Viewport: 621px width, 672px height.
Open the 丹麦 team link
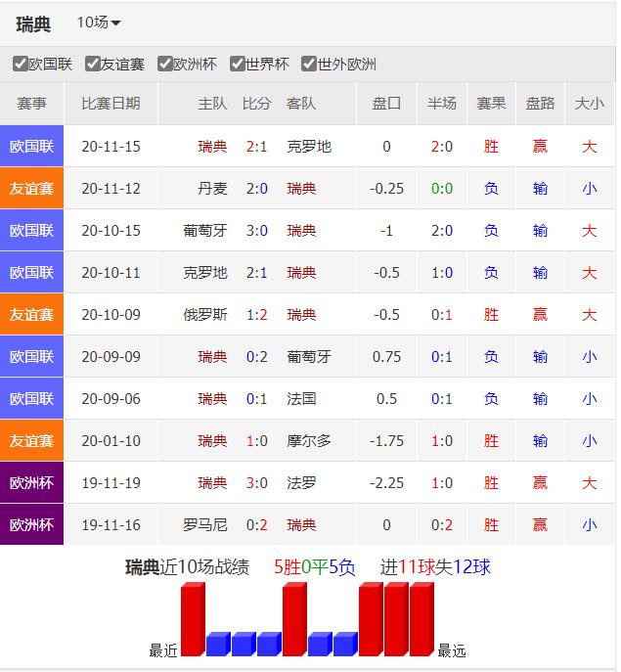coord(212,189)
